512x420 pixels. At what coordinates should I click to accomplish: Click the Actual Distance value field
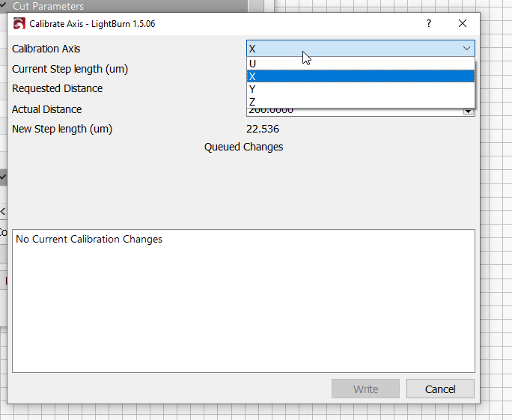pyautogui.click(x=354, y=112)
